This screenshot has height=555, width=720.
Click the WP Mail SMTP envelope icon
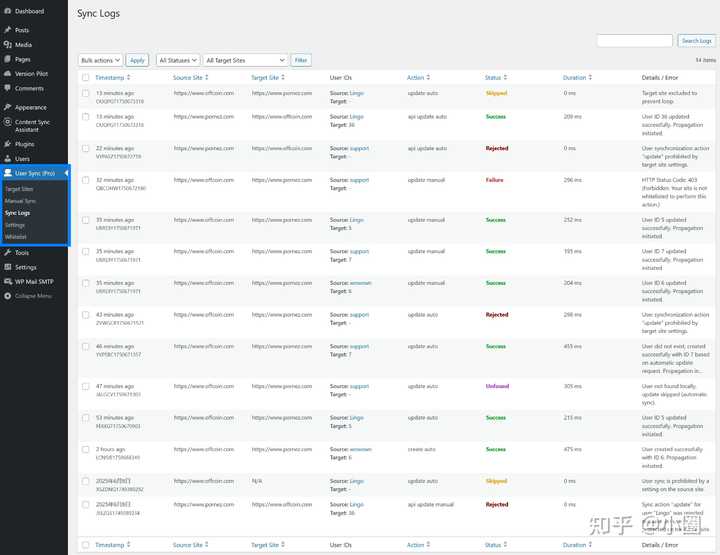click(8, 282)
